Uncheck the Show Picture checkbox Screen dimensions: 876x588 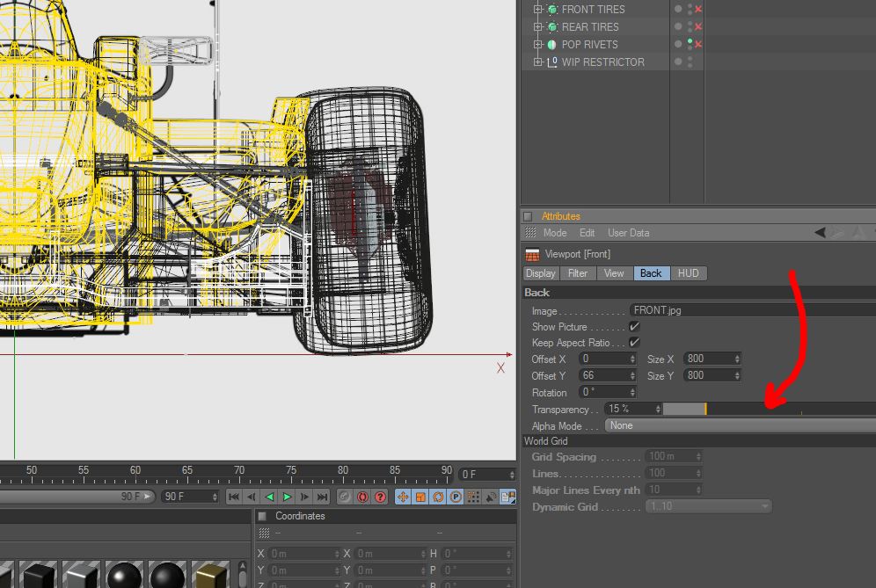[x=634, y=326]
